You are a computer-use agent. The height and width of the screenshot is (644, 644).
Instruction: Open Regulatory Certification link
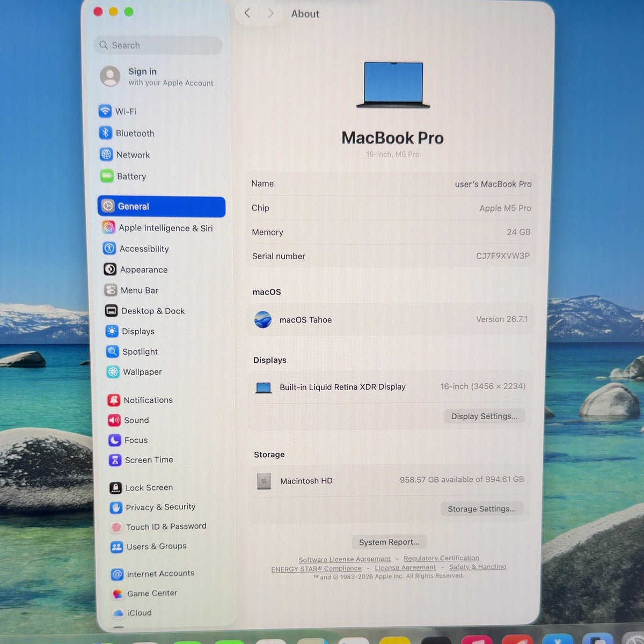tap(441, 558)
